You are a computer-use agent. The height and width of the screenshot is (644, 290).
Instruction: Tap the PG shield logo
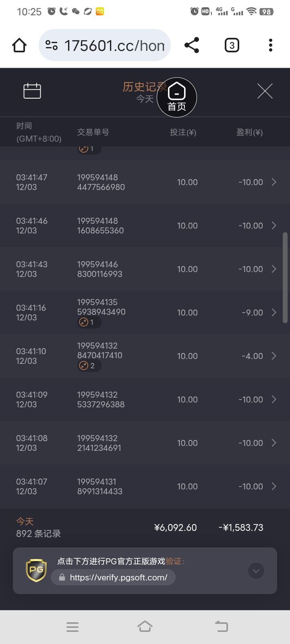pyautogui.click(x=36, y=570)
